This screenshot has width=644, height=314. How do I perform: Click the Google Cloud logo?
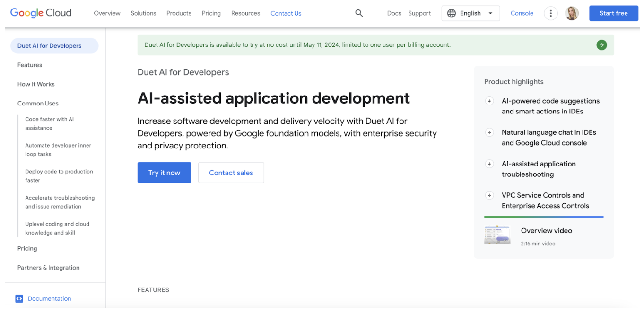tap(41, 13)
